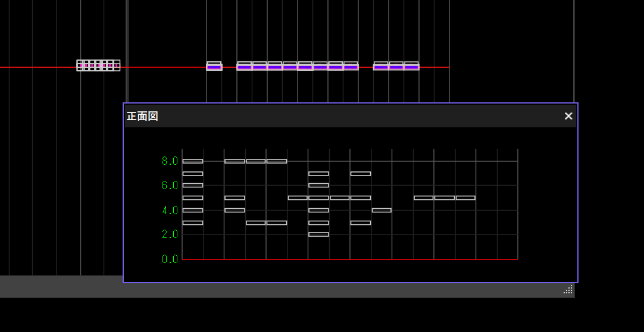Select the isolated single purple block on the red line
The image size is (644, 332).
tap(214, 67)
